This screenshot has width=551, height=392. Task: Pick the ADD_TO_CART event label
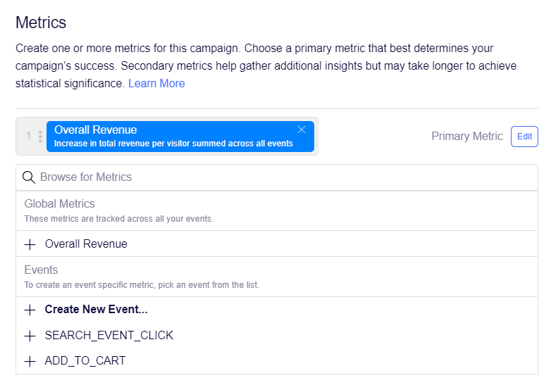pyautogui.click(x=85, y=361)
